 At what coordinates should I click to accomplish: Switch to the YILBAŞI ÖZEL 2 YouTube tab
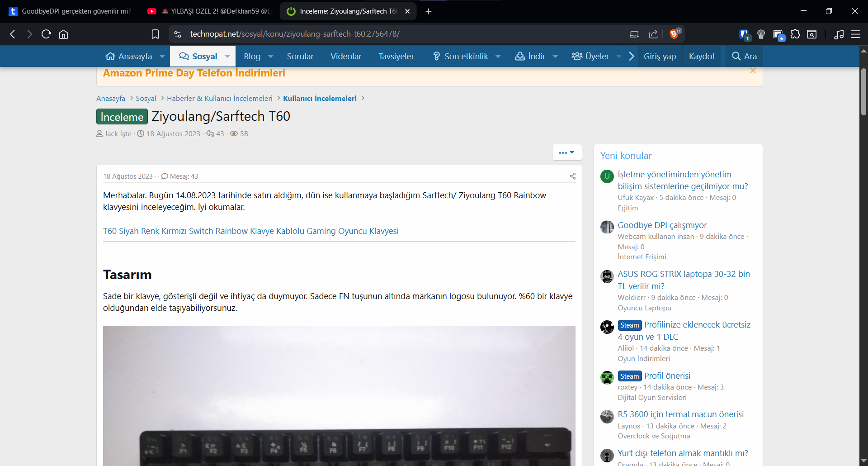pos(210,11)
